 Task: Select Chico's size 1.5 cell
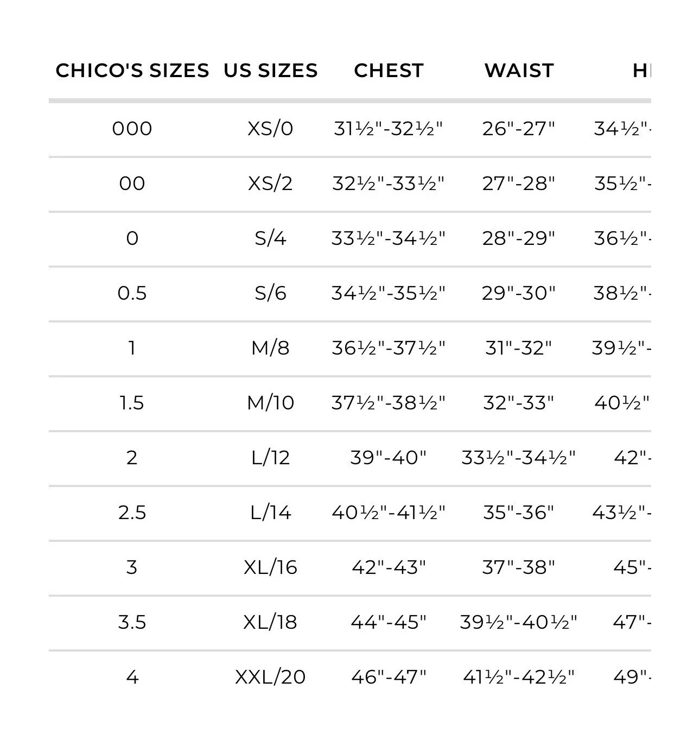coord(132,403)
